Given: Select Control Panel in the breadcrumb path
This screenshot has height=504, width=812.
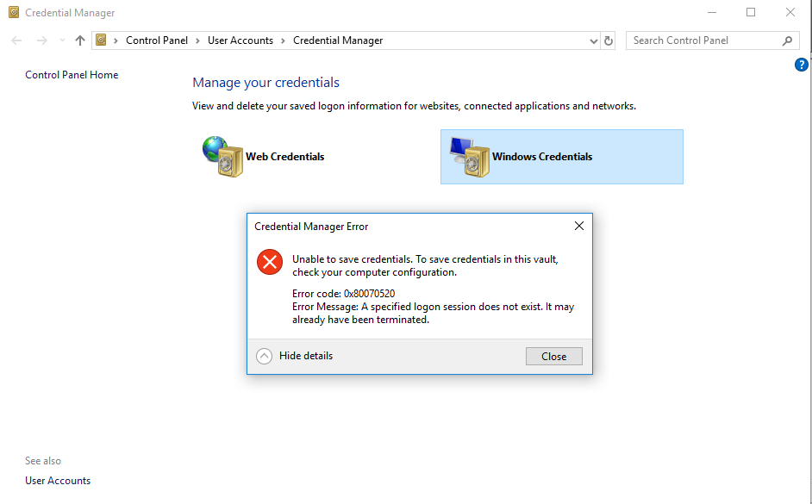Looking at the screenshot, I should 156,40.
